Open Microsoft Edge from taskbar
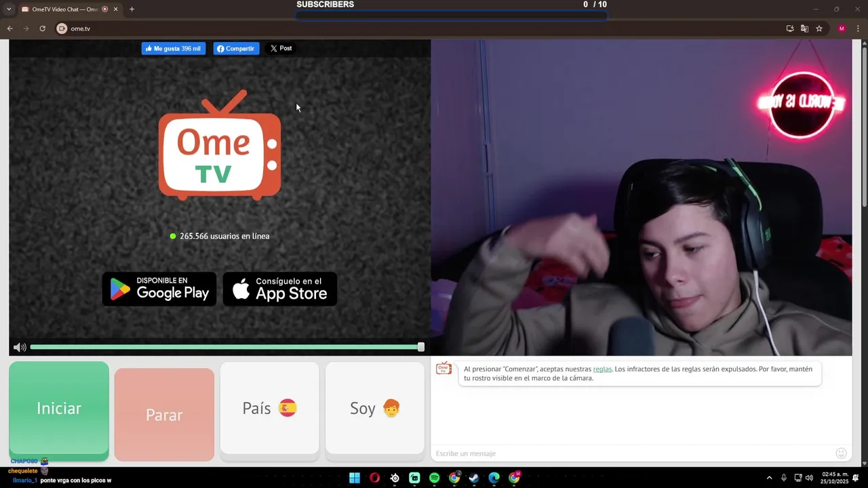This screenshot has height=488, width=868. 494,478
